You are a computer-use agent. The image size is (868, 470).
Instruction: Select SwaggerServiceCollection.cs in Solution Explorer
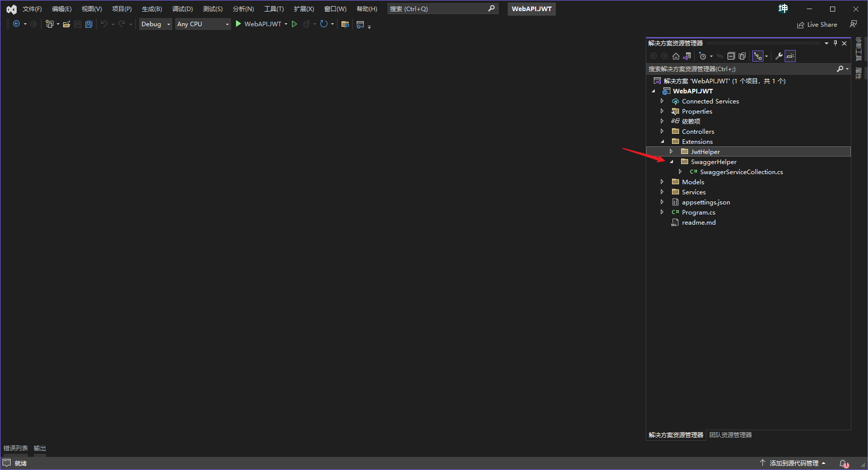(x=741, y=172)
